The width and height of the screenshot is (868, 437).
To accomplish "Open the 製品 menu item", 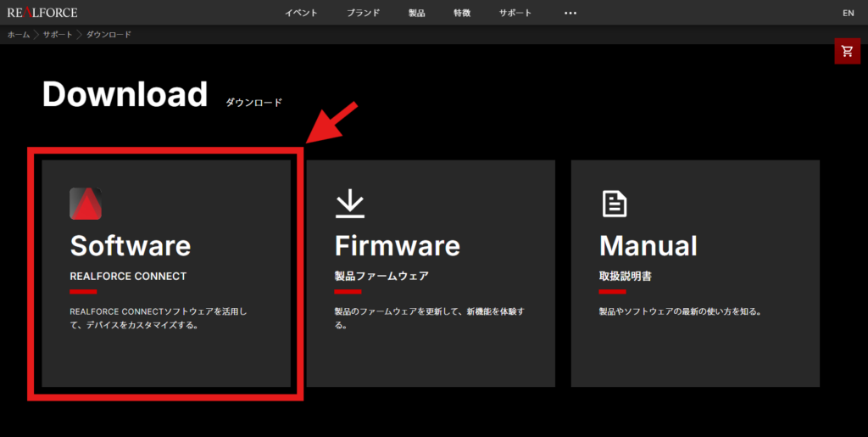I will click(416, 13).
